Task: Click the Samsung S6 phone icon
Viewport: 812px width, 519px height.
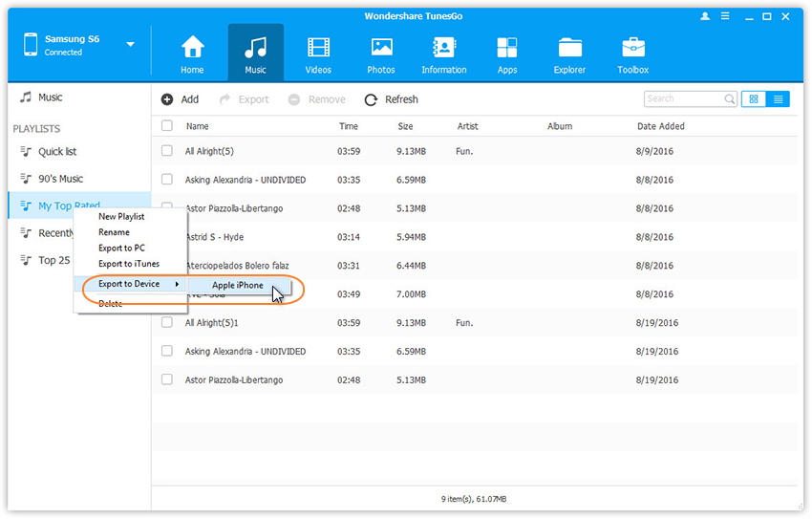Action: [x=31, y=45]
